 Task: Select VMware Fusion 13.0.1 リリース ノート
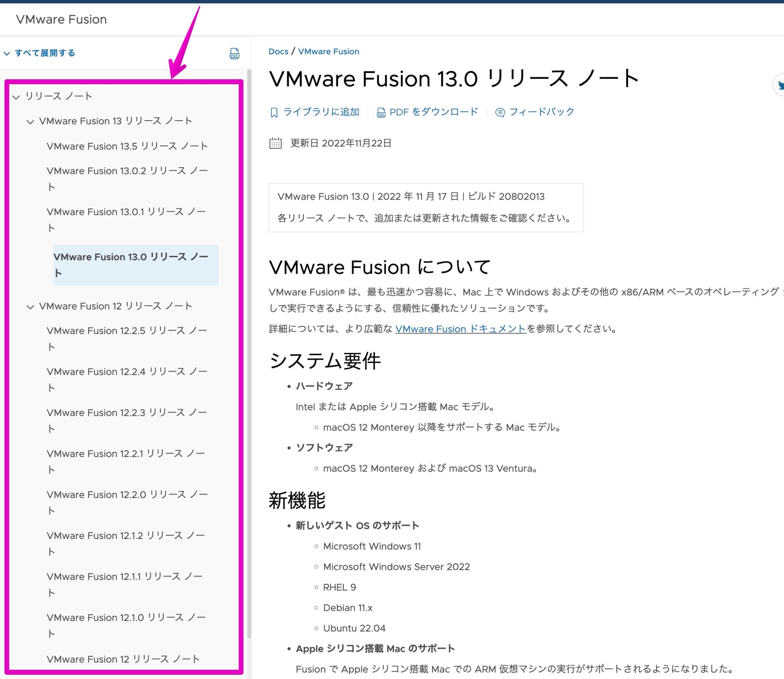click(127, 212)
